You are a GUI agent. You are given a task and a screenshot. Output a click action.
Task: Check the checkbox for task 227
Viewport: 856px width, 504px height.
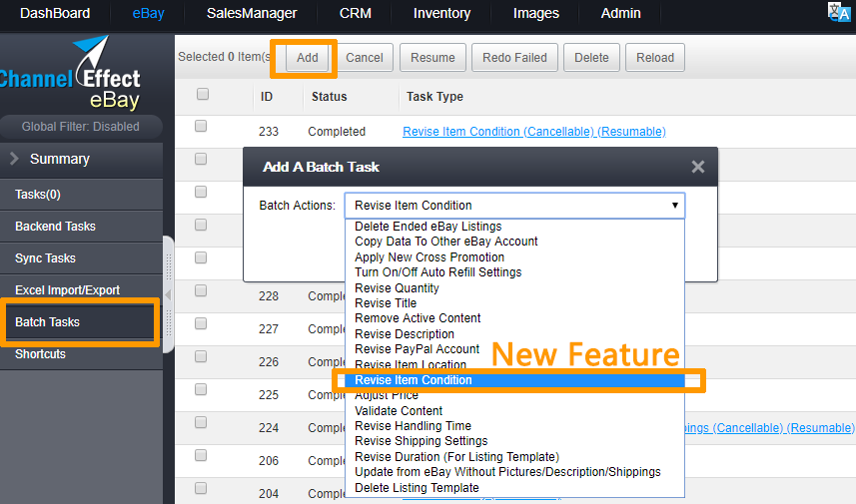pos(201,323)
